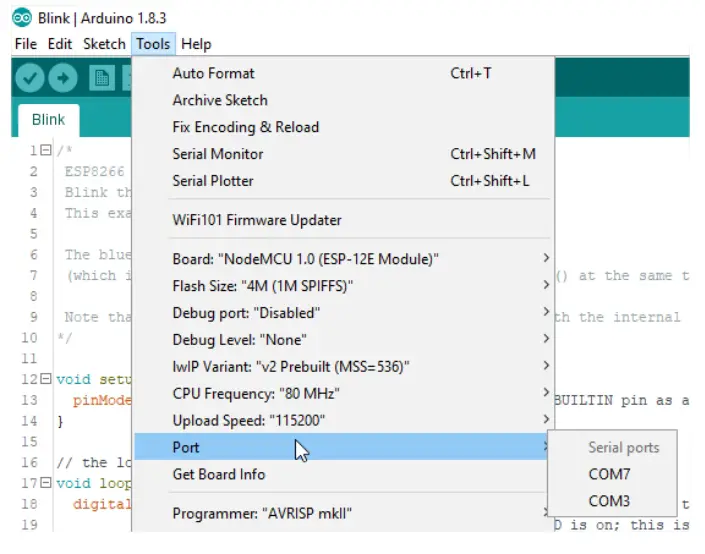Collapse the void loop fold at line 17
The image size is (705, 554).
45,483
